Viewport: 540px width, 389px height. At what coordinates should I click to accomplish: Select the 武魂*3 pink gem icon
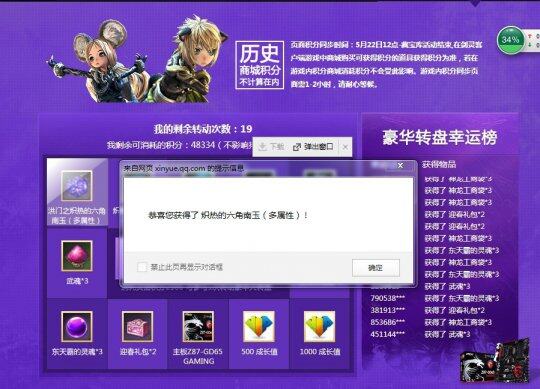(x=77, y=256)
